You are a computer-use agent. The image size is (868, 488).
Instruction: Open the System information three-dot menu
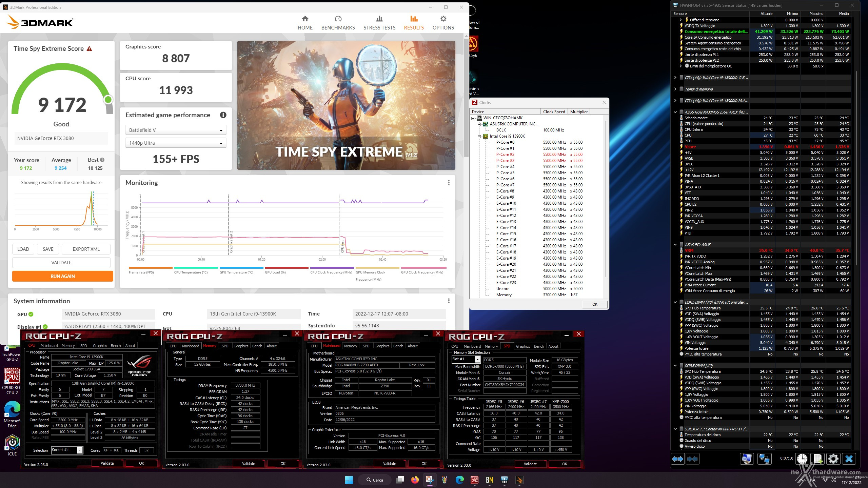[x=449, y=301]
